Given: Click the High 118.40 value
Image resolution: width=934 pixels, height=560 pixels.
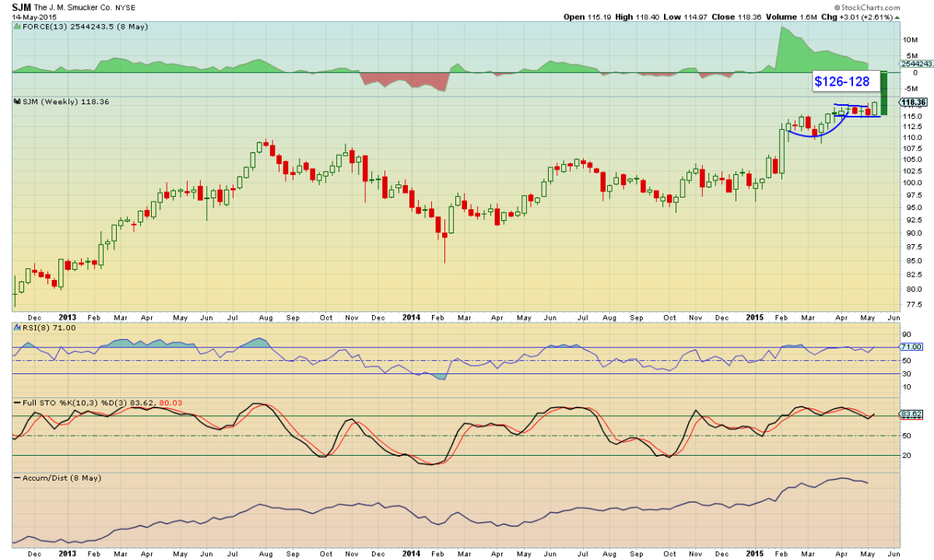Looking at the screenshot, I should point(637,16).
